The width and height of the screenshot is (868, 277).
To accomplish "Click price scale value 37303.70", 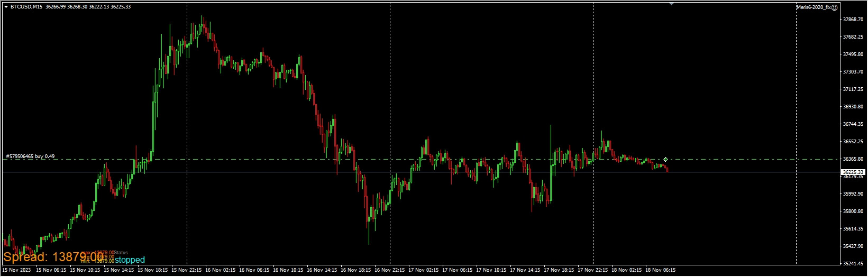I will point(854,72).
